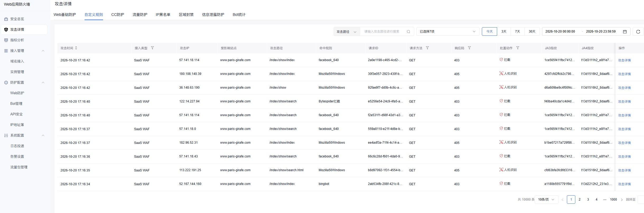The image size is (644, 213).
Task: Filter by 请求方法 funnel icon
Action: click(x=427, y=48)
